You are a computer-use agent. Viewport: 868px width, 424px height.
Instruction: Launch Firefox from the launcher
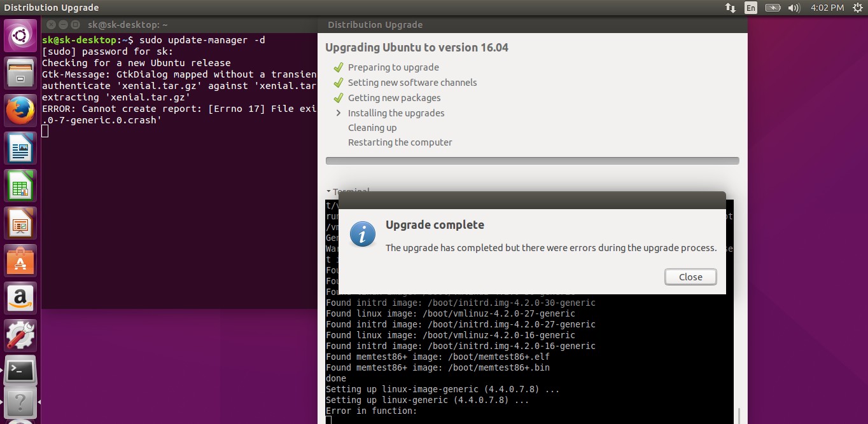[21, 111]
